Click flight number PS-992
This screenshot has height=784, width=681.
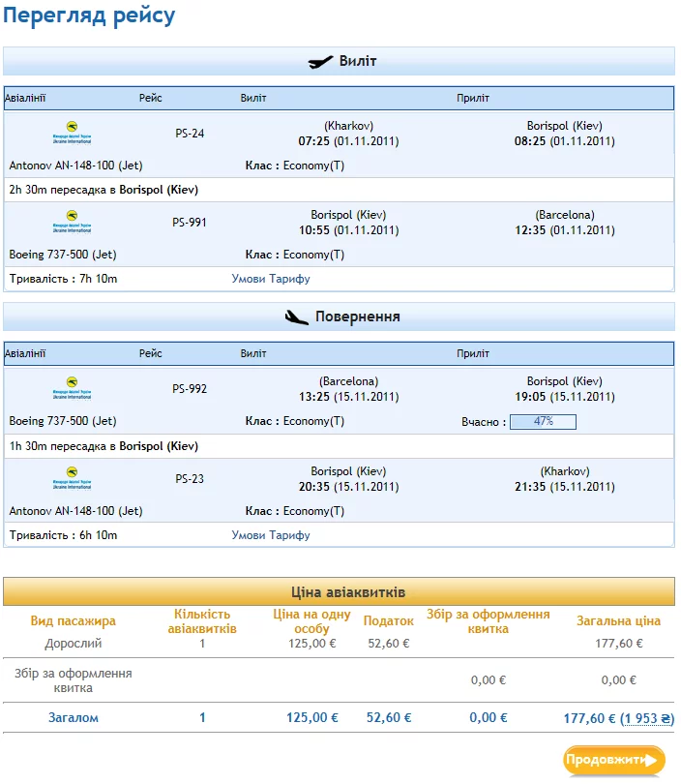[x=190, y=388]
